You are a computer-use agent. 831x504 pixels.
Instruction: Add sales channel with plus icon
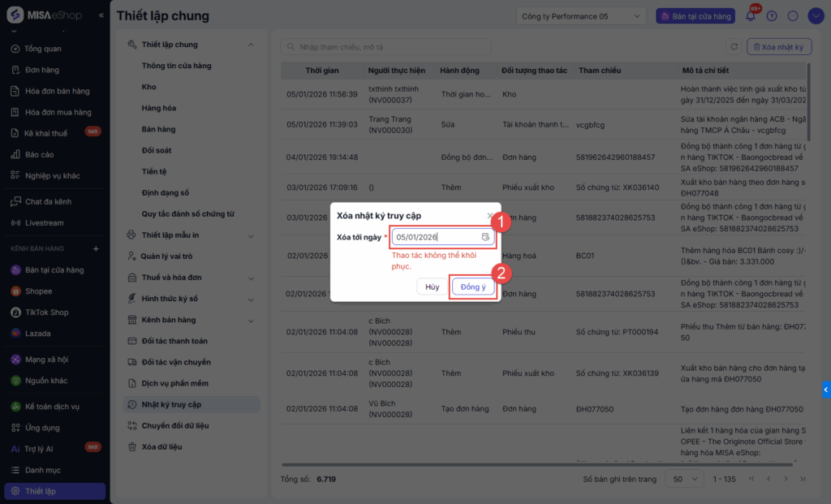(x=96, y=248)
